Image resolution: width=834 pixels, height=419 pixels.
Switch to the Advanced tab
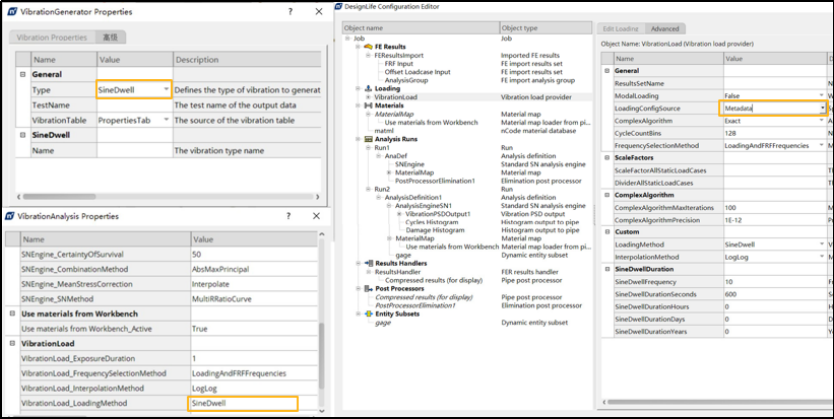[665, 29]
